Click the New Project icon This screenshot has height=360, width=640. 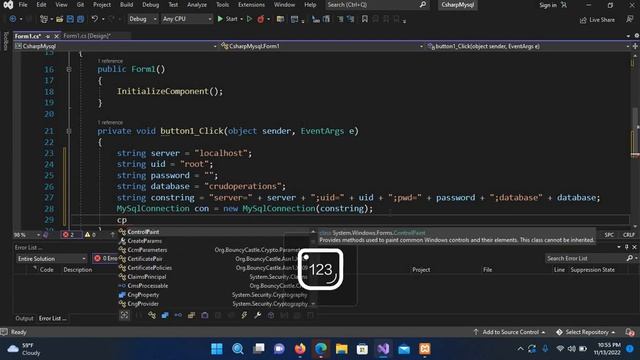point(44,19)
